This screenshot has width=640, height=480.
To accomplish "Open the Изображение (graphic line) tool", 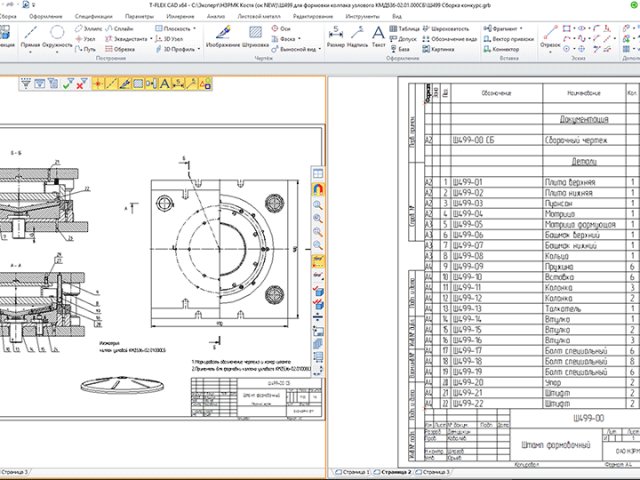I will [x=223, y=36].
